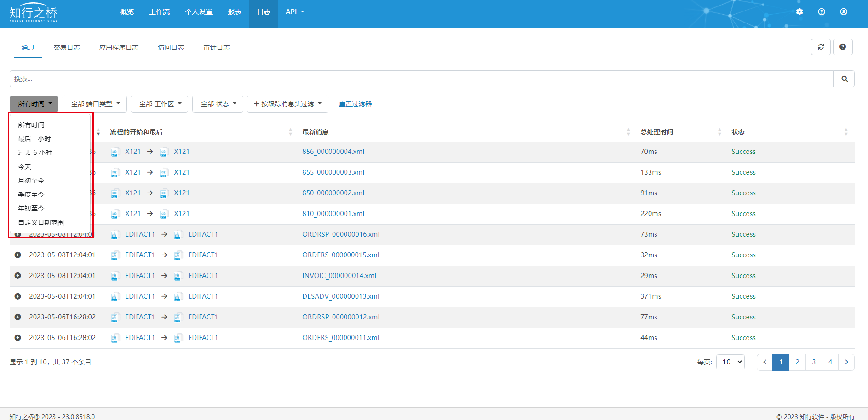Expand the row for ORDRSP_000000012.xml
The height and width of the screenshot is (420, 868).
click(17, 317)
